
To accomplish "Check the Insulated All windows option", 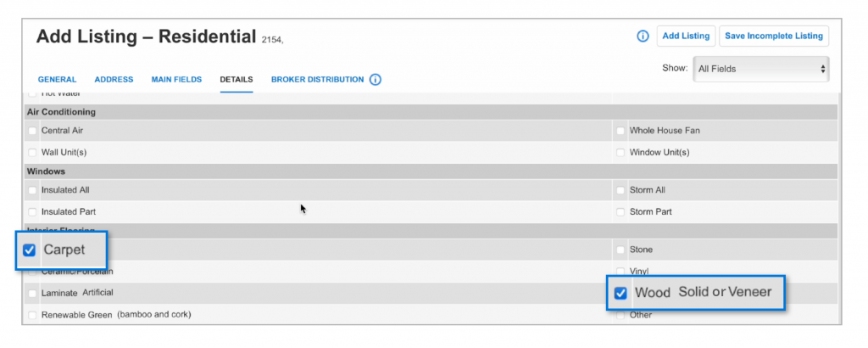I will [x=32, y=190].
